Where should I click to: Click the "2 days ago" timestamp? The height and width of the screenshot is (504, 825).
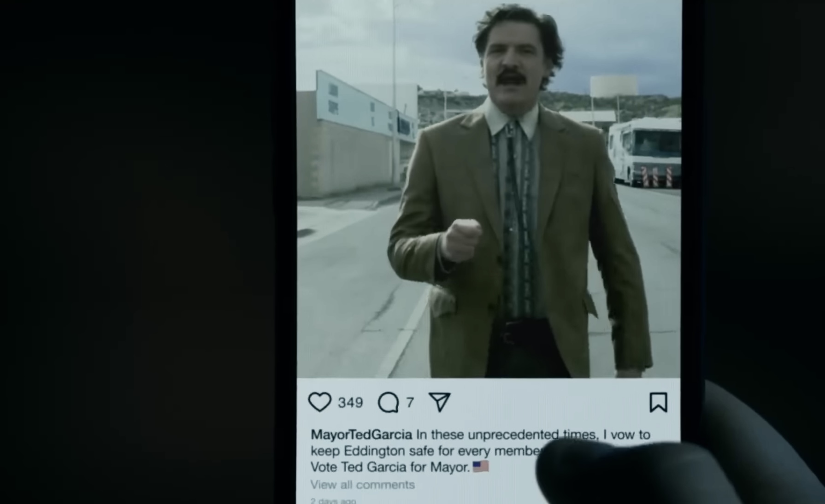point(333,501)
